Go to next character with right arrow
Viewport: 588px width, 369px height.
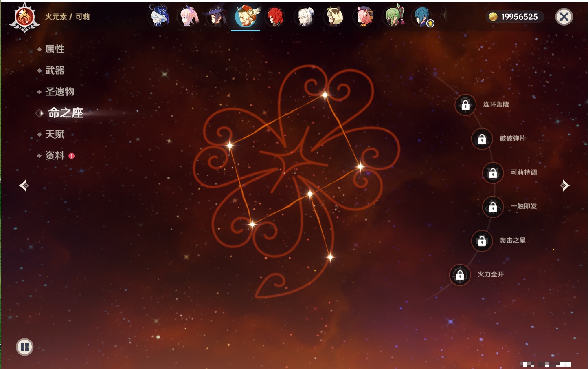pos(565,186)
